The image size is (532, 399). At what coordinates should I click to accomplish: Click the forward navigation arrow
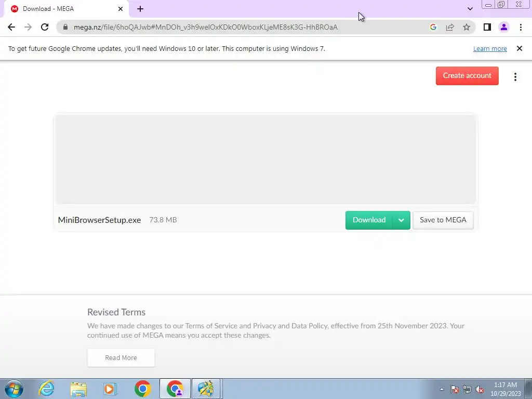[28, 27]
